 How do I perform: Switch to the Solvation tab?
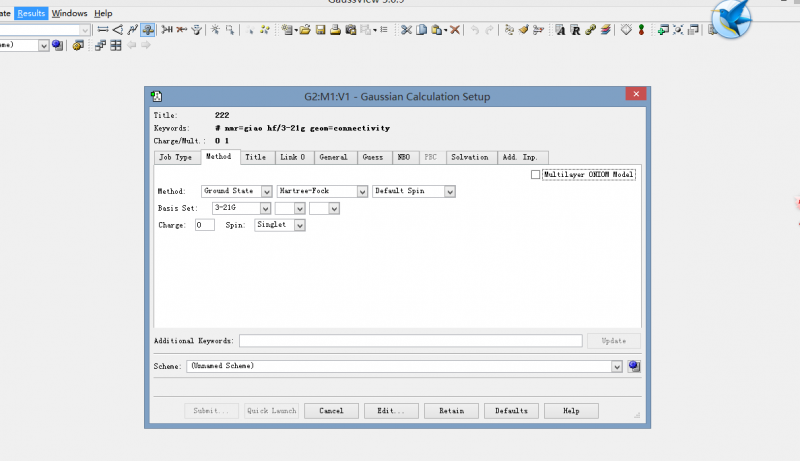[469, 157]
